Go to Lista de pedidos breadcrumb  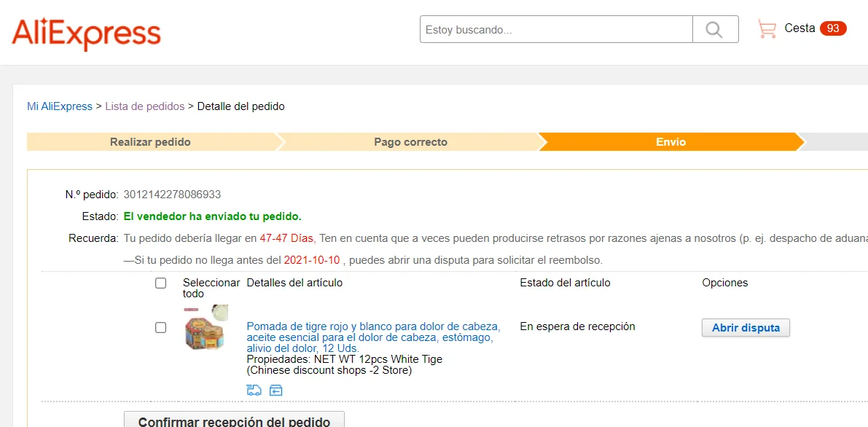tap(145, 106)
